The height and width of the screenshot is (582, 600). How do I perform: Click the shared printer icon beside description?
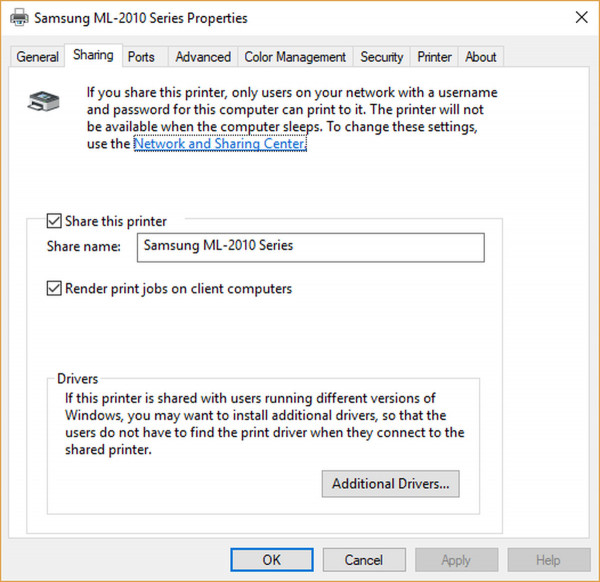tap(43, 101)
